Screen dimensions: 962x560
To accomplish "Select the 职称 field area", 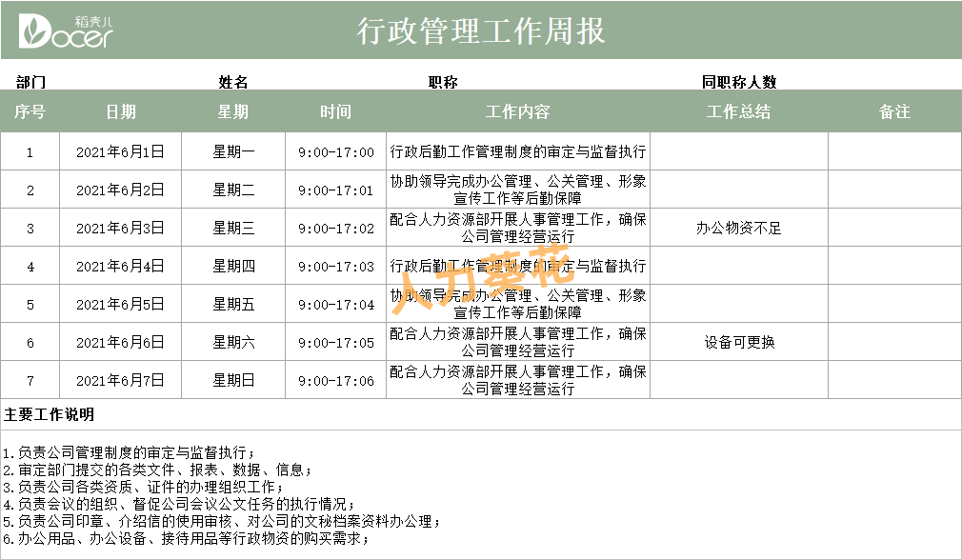I will pos(445,84).
